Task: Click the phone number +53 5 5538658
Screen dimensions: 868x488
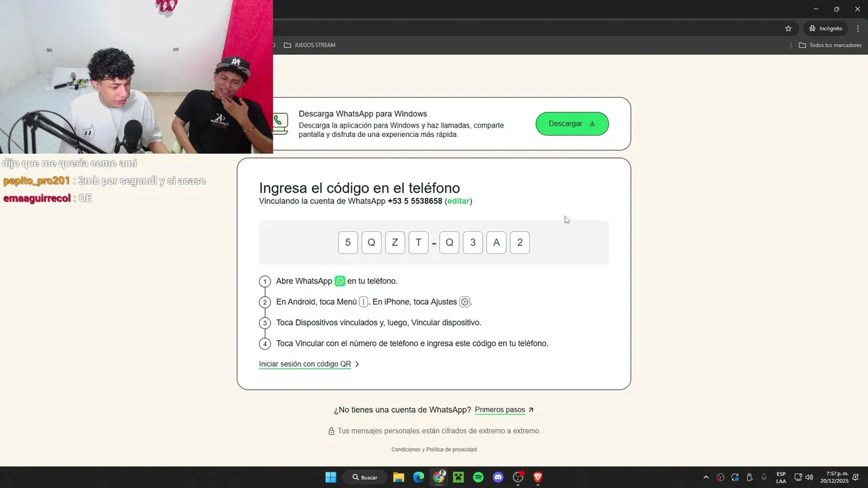Action: [415, 201]
